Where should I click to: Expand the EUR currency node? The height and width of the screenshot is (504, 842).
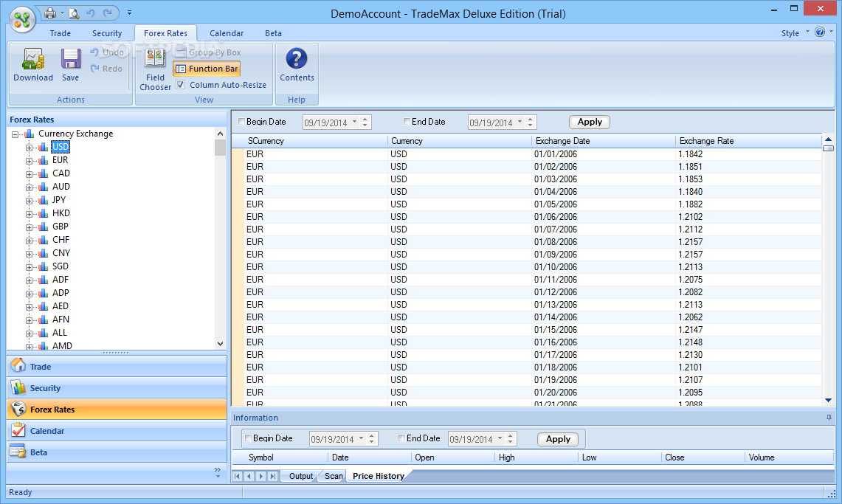click(30, 160)
